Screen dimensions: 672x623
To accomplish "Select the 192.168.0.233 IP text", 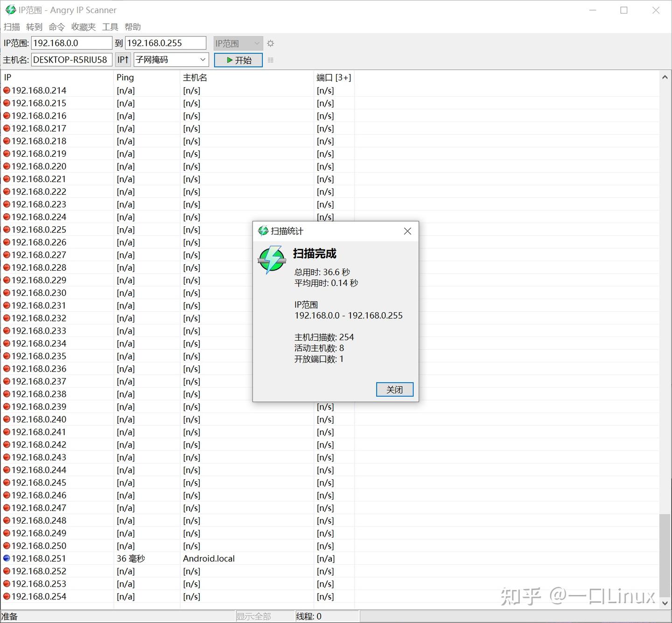I will click(39, 331).
